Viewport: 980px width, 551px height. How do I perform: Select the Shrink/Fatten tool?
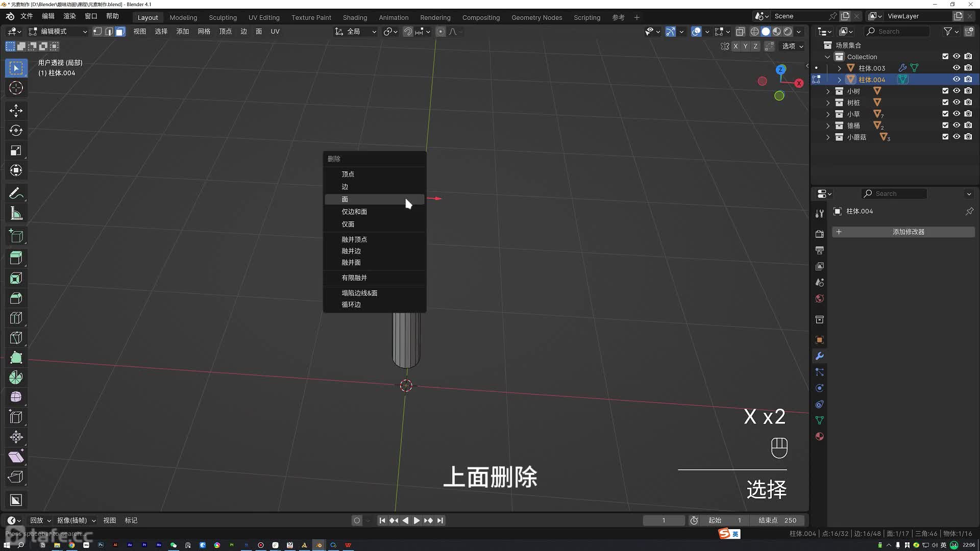point(16,437)
